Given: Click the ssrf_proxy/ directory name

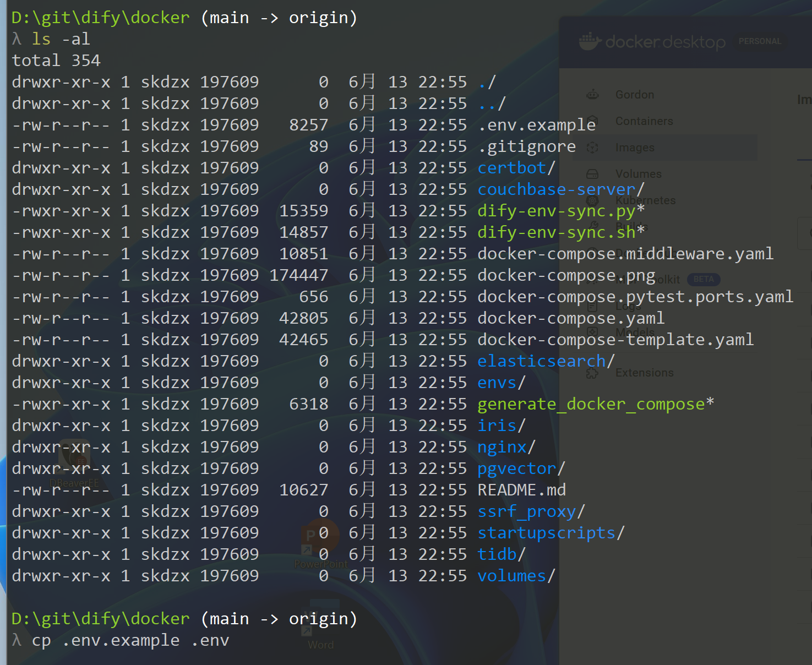Looking at the screenshot, I should (531, 511).
